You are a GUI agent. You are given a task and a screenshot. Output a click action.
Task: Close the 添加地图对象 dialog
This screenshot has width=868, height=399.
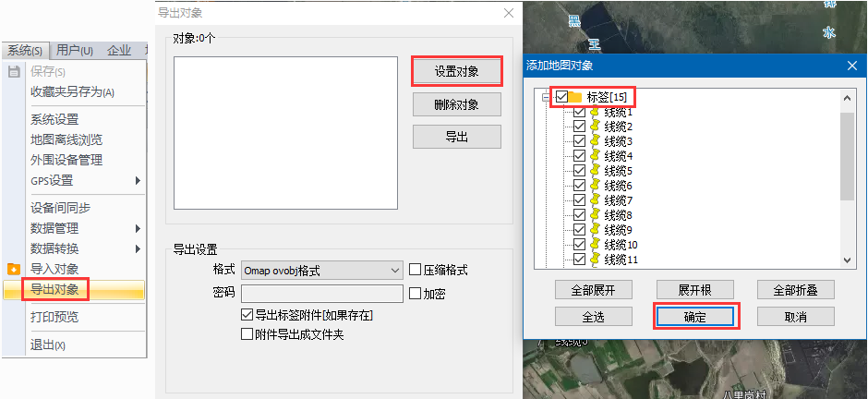coord(850,65)
